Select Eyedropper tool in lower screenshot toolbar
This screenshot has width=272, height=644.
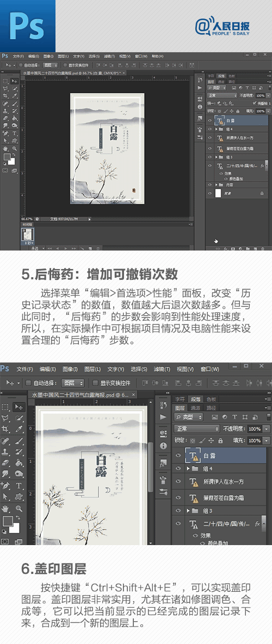[18, 430]
